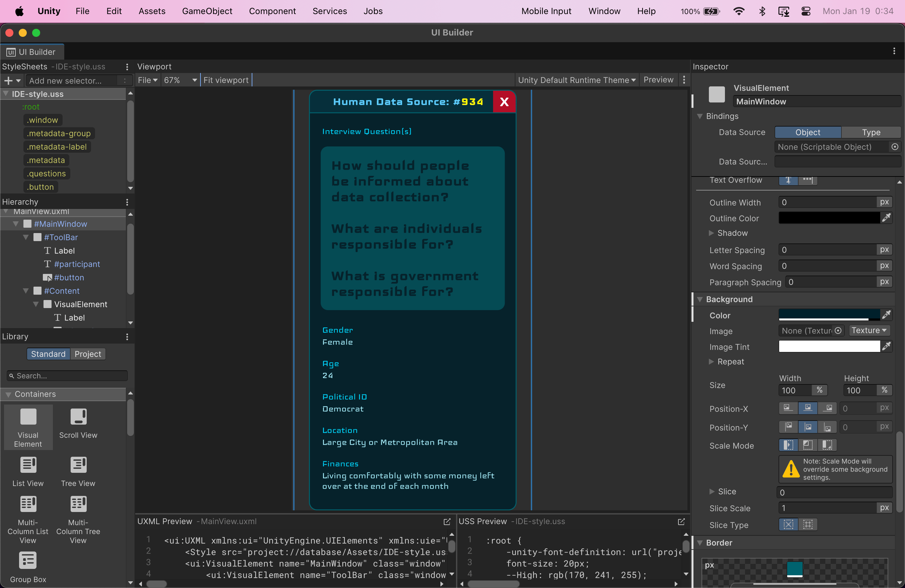
Task: Click the Fit viewport button
Action: click(x=226, y=80)
